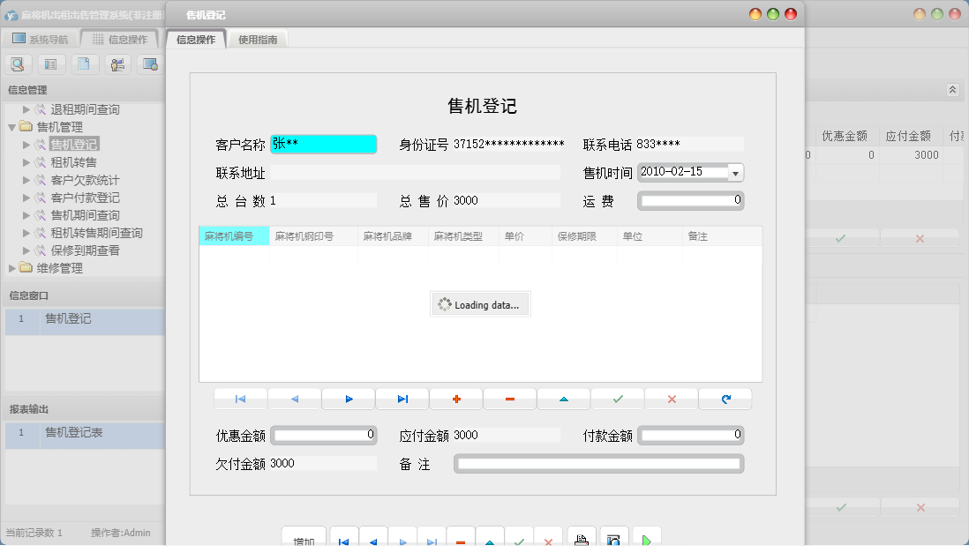Open the document toolbar icon
969x560 pixels.
(x=83, y=63)
